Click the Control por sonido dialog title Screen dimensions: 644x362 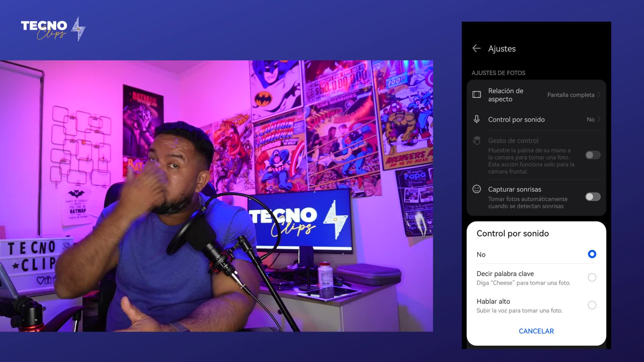click(x=512, y=233)
